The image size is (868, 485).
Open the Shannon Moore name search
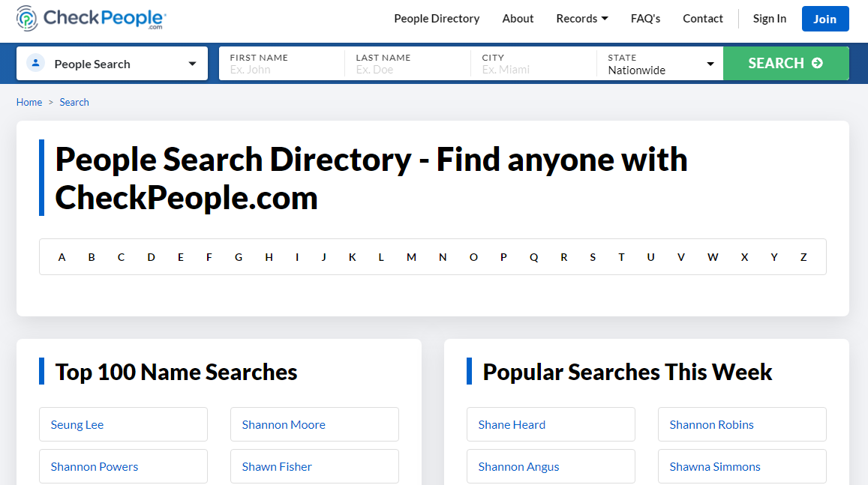pyautogui.click(x=314, y=425)
